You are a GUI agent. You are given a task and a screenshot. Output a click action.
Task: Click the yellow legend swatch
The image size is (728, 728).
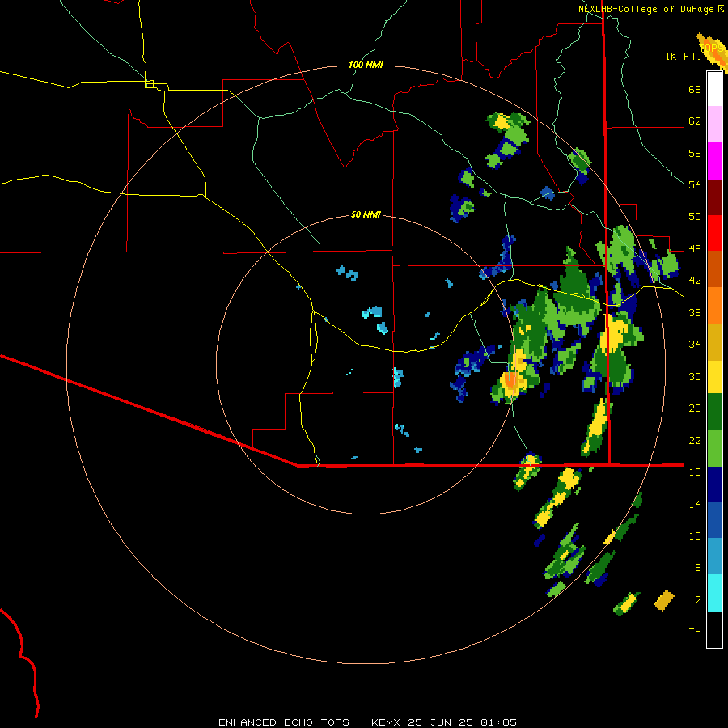pyautogui.click(x=714, y=377)
